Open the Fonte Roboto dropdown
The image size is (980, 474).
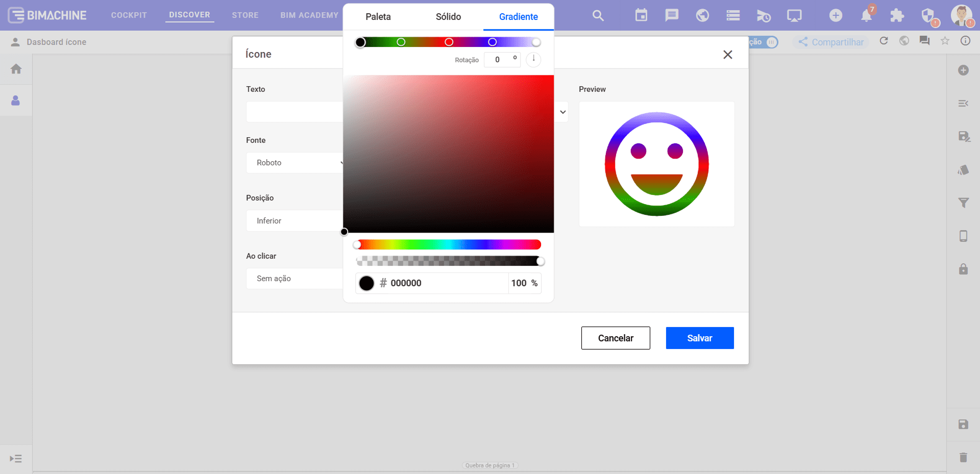295,163
